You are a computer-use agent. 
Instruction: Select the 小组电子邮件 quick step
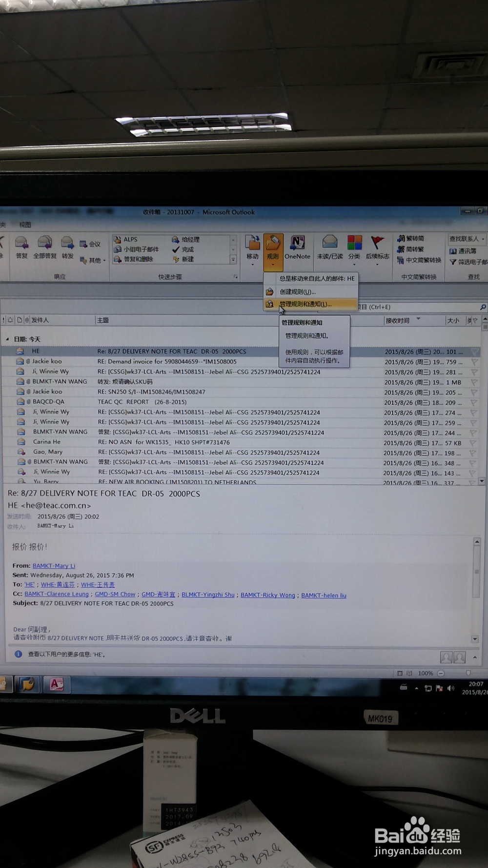[136, 249]
